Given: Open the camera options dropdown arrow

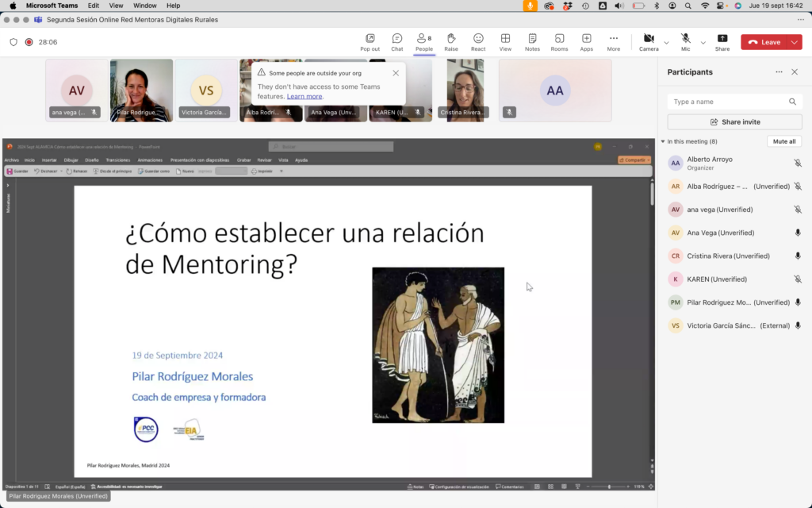Looking at the screenshot, I should click(666, 43).
